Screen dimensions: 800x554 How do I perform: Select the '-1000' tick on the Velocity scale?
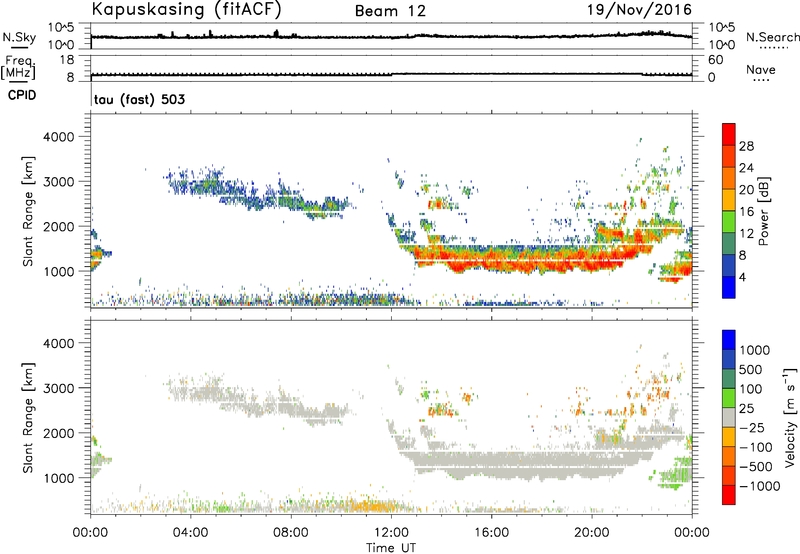coord(759,486)
